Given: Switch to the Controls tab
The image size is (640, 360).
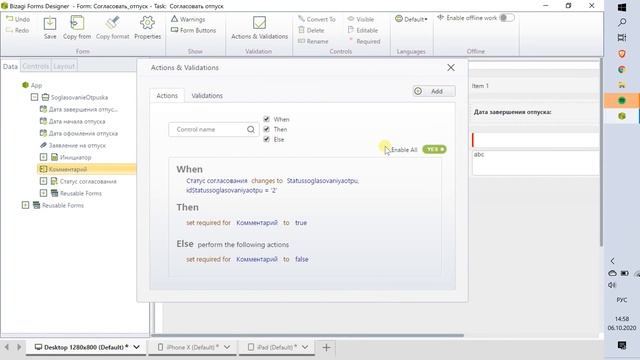Looking at the screenshot, I should pos(36,66).
